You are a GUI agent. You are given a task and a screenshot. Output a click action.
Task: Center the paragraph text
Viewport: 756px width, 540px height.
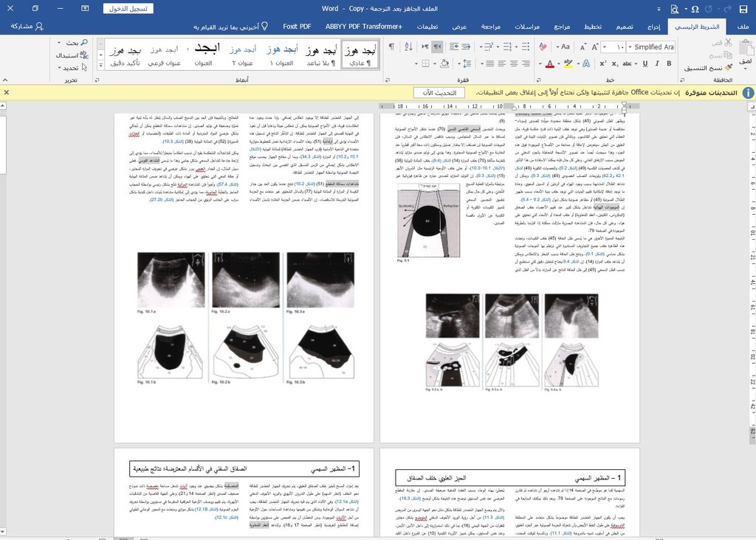click(514, 63)
